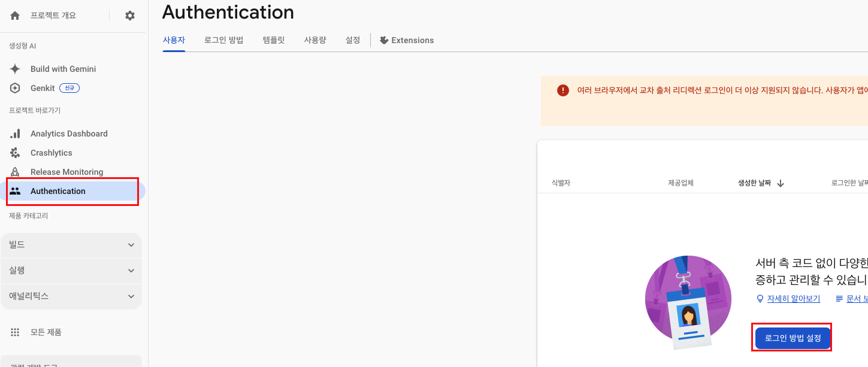
Task: Open the 설정 tab
Action: click(353, 40)
